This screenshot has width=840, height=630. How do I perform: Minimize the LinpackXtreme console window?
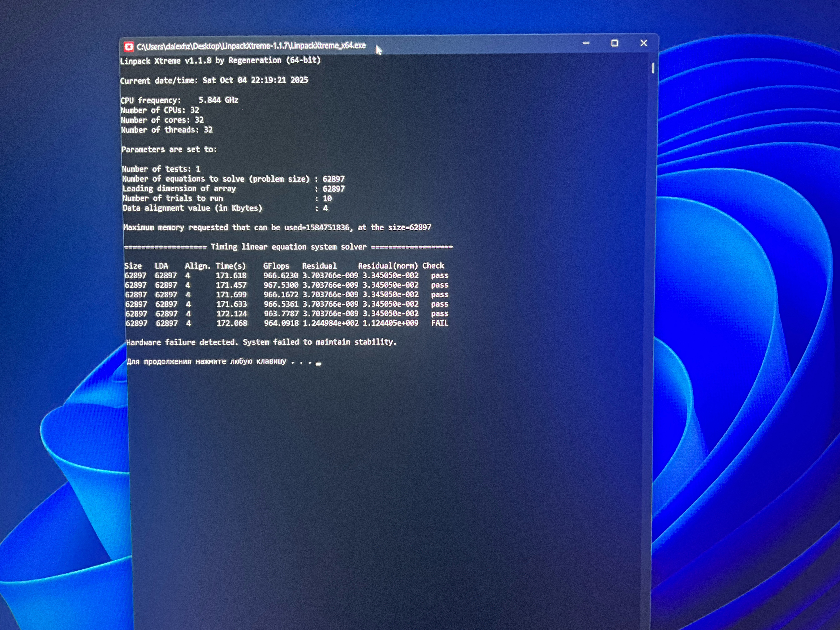point(586,43)
